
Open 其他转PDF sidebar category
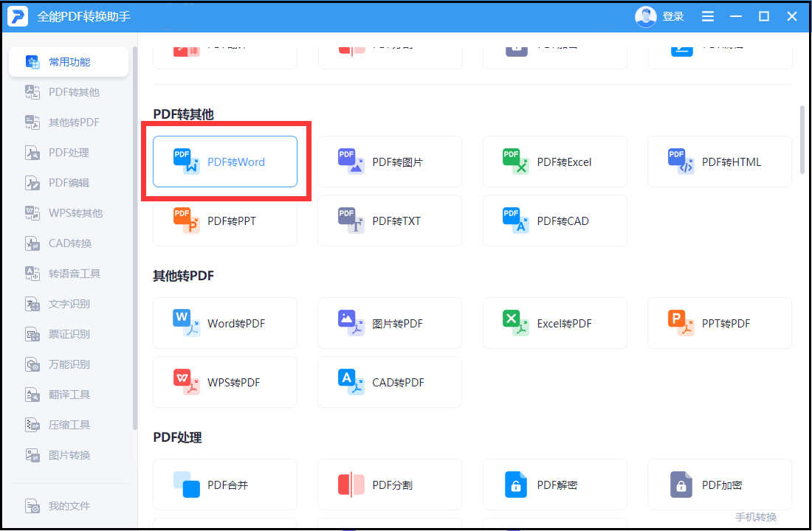[x=69, y=122]
